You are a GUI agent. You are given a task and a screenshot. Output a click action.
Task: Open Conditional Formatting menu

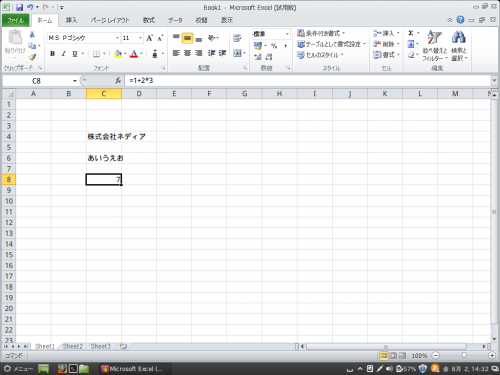point(321,33)
